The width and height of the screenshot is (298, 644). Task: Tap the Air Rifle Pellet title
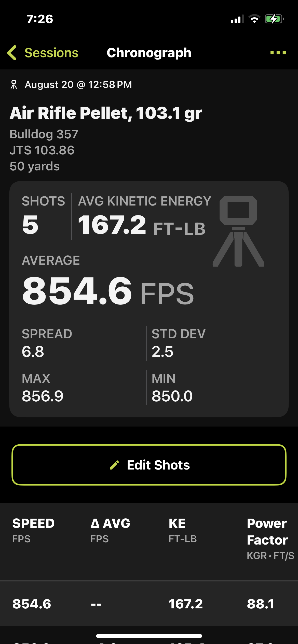click(x=106, y=113)
